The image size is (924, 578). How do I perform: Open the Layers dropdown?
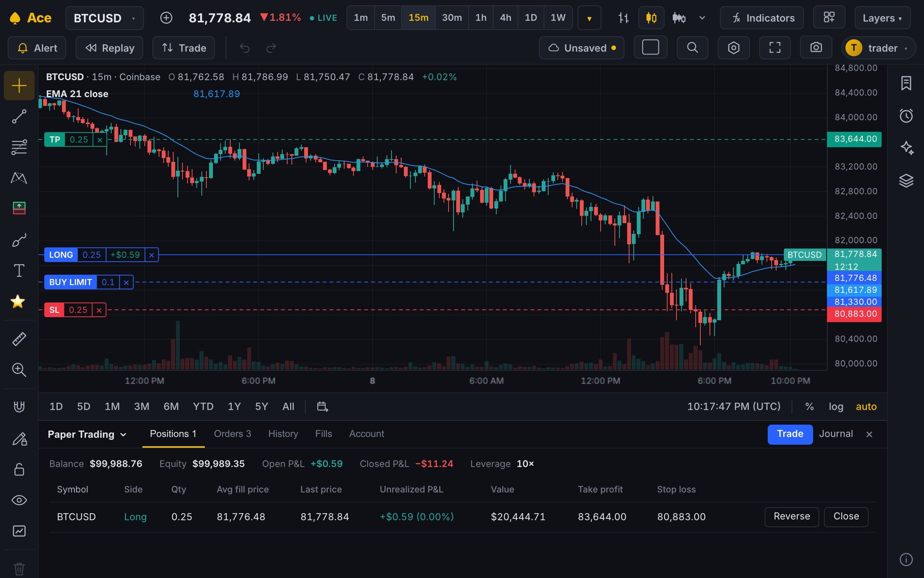point(882,18)
